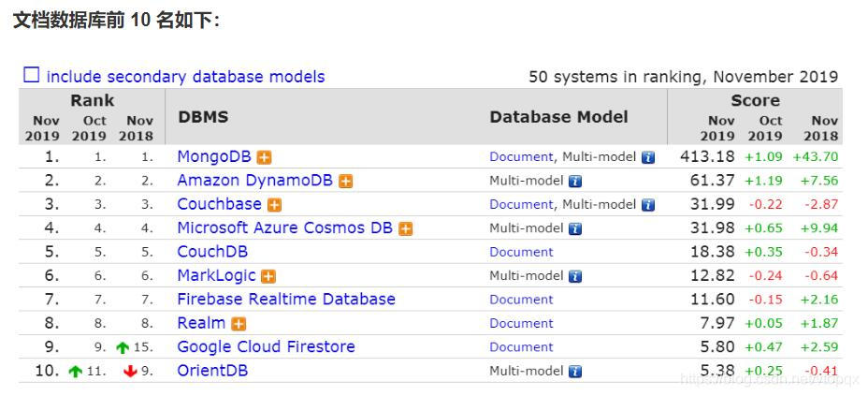Follow Document model link in Realm row
Image resolution: width=868 pixels, height=396 pixels.
point(521,323)
